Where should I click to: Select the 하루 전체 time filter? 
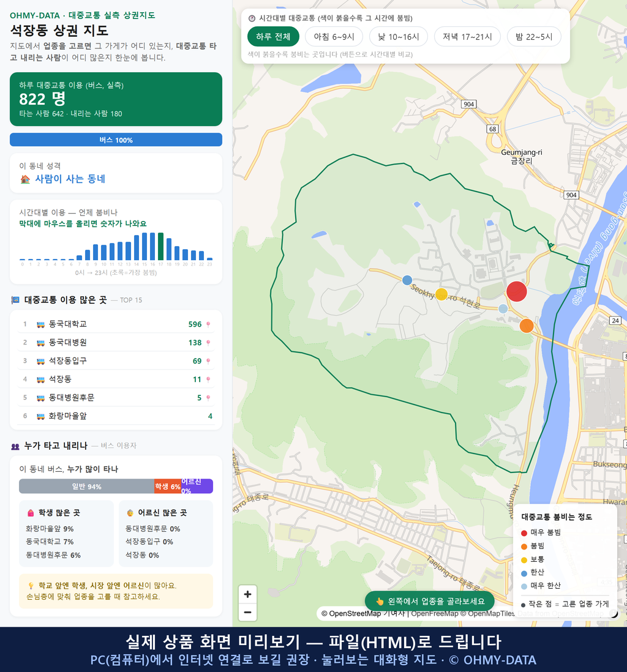273,37
